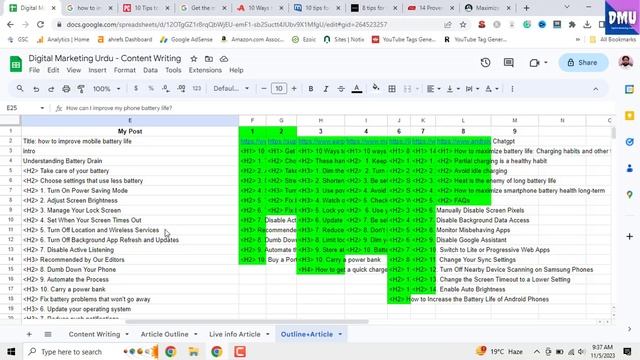This screenshot has height=360, width=640.
Task: Open Contacts side panel icon
Action: [629, 168]
